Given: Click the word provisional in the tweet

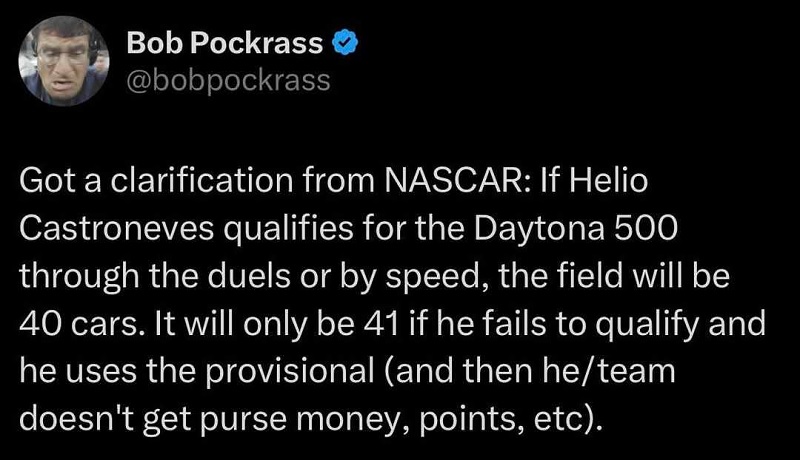Looking at the screenshot, I should point(290,372).
